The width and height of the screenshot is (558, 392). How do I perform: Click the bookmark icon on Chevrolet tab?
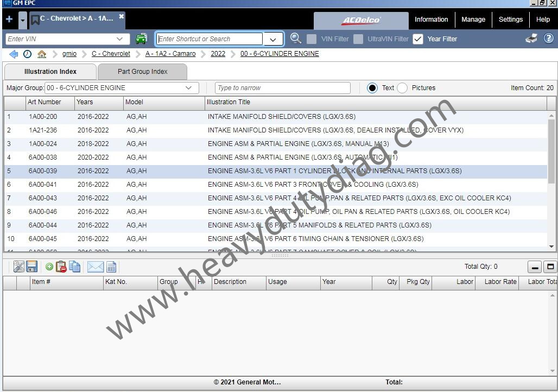[35, 19]
